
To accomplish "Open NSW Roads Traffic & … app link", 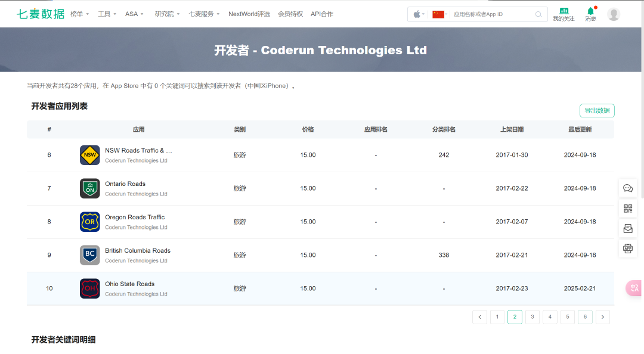I will coord(138,150).
